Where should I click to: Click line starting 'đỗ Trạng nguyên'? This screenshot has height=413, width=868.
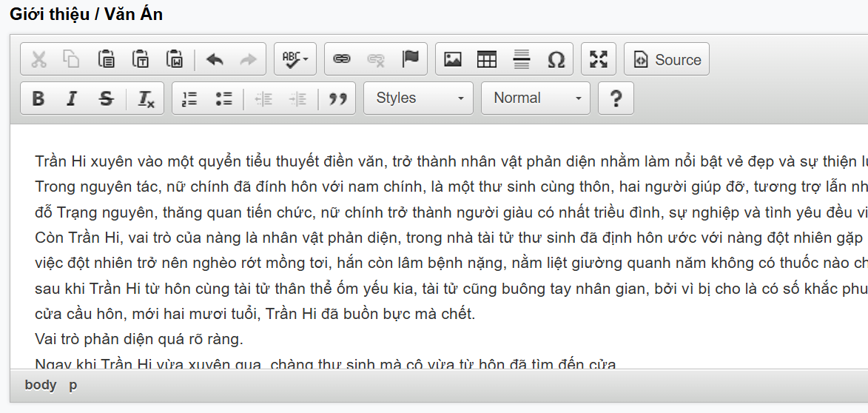click(451, 212)
